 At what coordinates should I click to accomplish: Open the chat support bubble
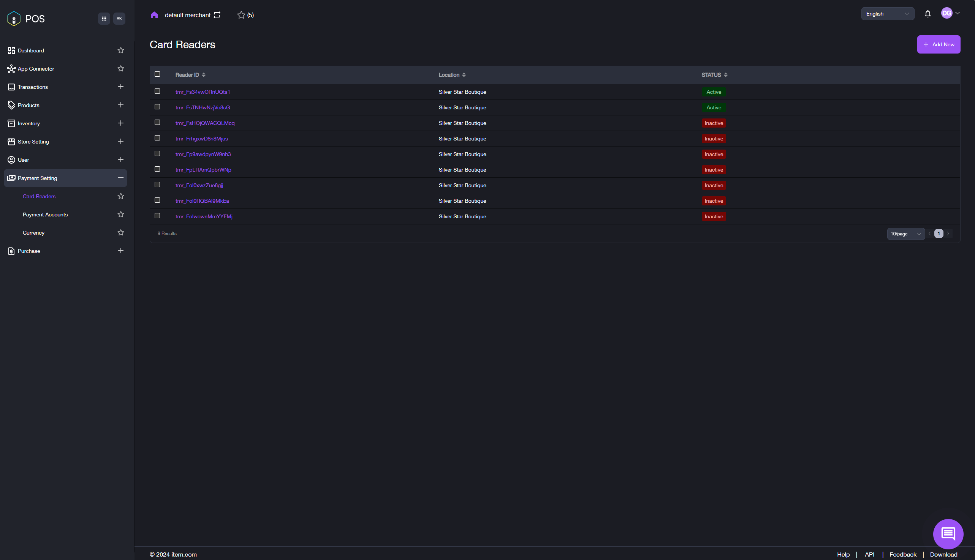(x=948, y=534)
